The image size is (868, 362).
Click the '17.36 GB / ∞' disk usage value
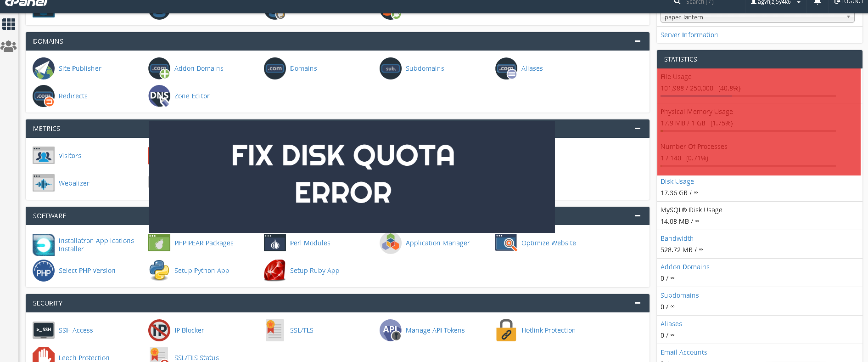click(x=679, y=193)
